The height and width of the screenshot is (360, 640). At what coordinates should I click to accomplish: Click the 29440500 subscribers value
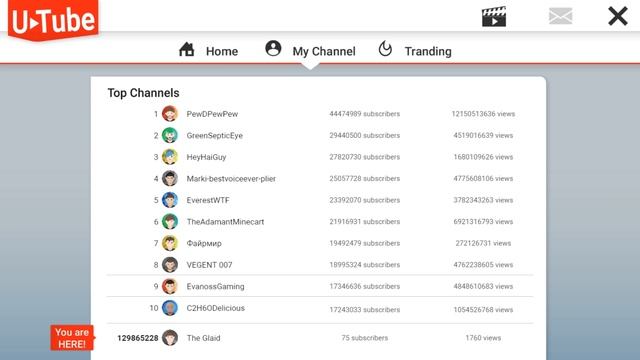pos(364,136)
